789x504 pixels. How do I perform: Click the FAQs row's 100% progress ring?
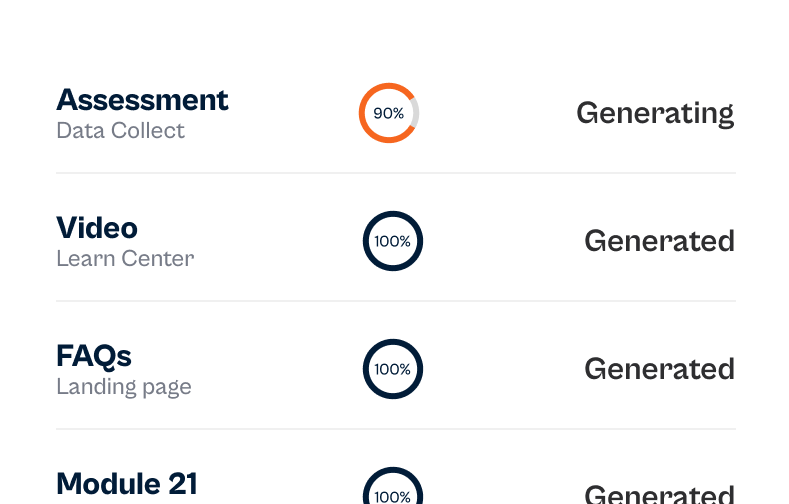[x=393, y=369]
